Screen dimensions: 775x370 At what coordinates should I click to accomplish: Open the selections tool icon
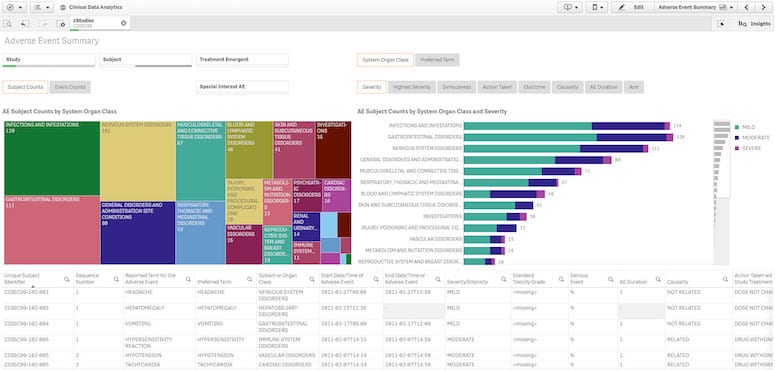[721, 24]
